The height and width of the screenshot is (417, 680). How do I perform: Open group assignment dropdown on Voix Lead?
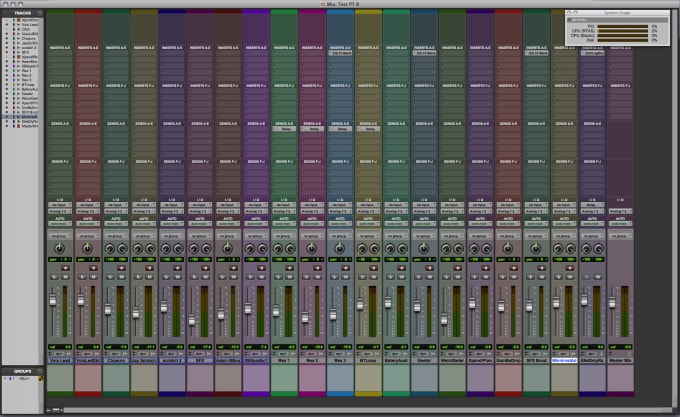60,236
